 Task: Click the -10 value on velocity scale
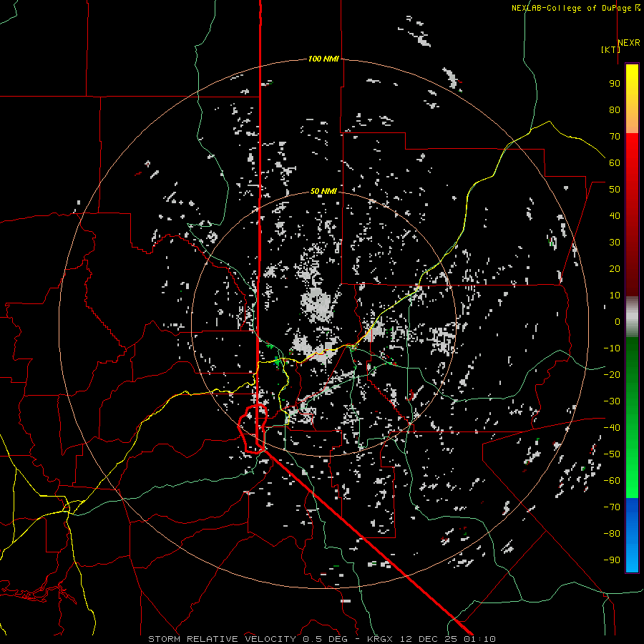(612, 348)
